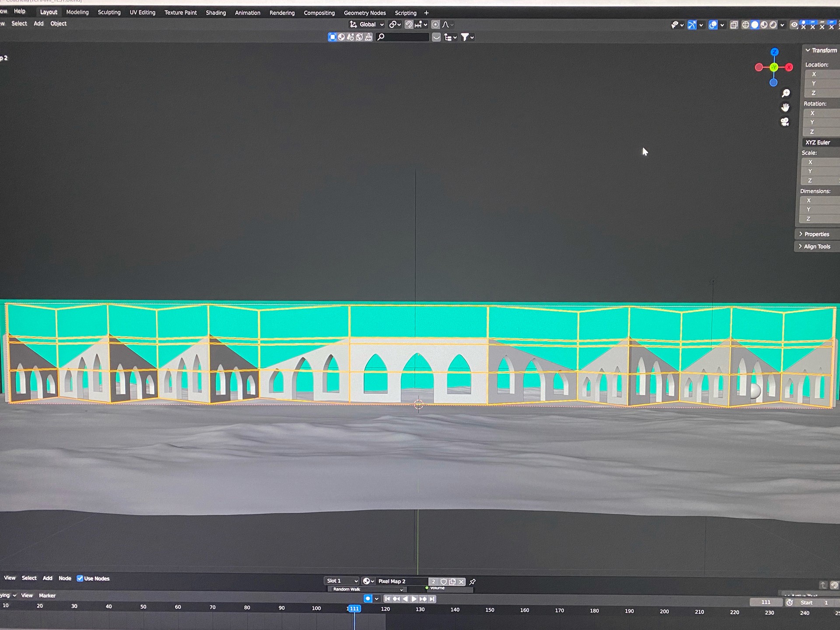The height and width of the screenshot is (630, 840).
Task: Expand the Align Tools panel
Action: pos(816,246)
